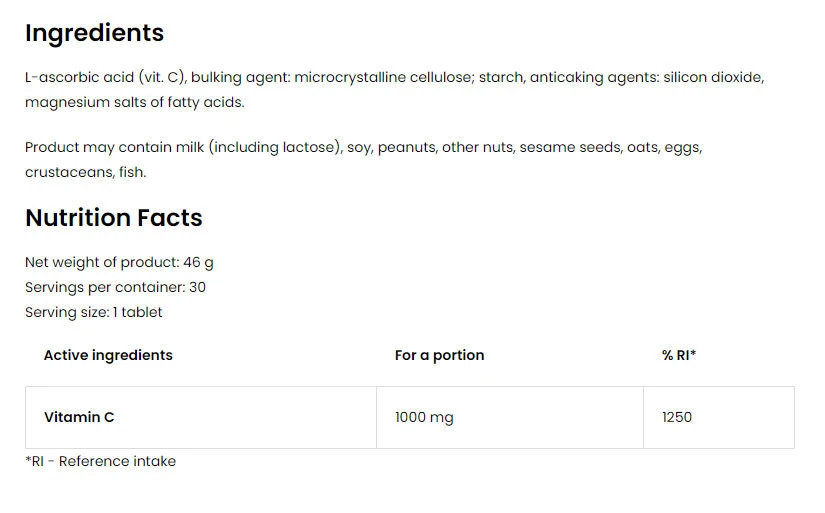Click the 1250 value in table

pyautogui.click(x=676, y=417)
